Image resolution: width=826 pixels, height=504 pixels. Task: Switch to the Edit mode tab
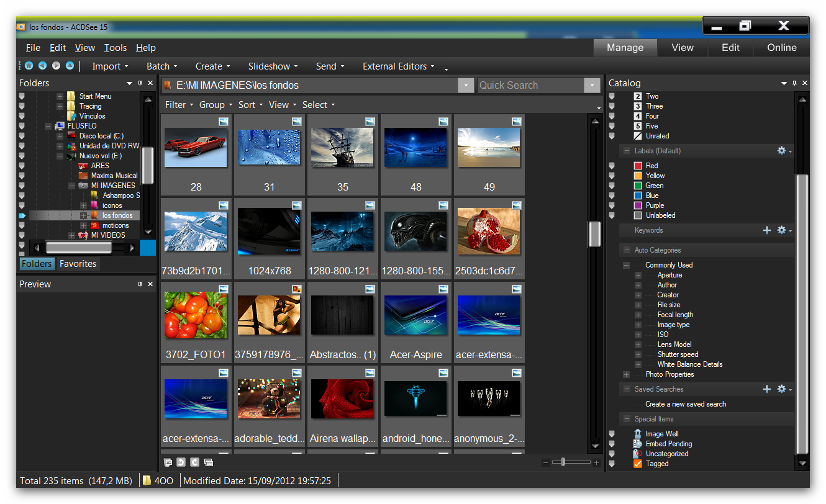[730, 48]
